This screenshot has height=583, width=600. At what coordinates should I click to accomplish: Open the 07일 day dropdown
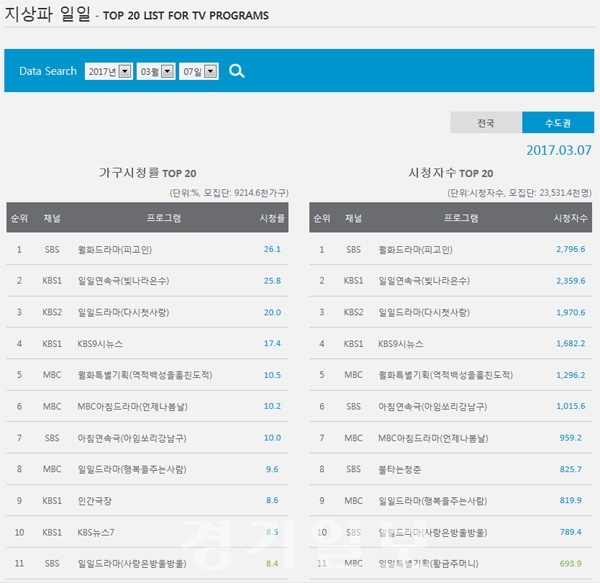pos(199,72)
